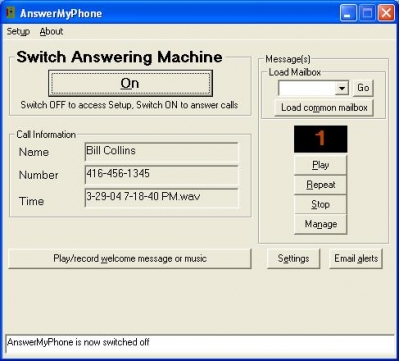Click the 'Call Information' group label
Image resolution: width=400 pixels, height=361 pixels.
[x=46, y=135]
